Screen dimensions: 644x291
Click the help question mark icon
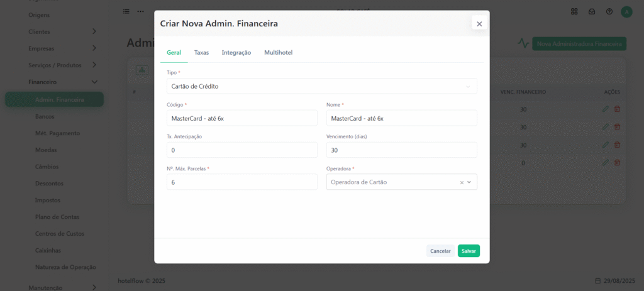coord(609,11)
